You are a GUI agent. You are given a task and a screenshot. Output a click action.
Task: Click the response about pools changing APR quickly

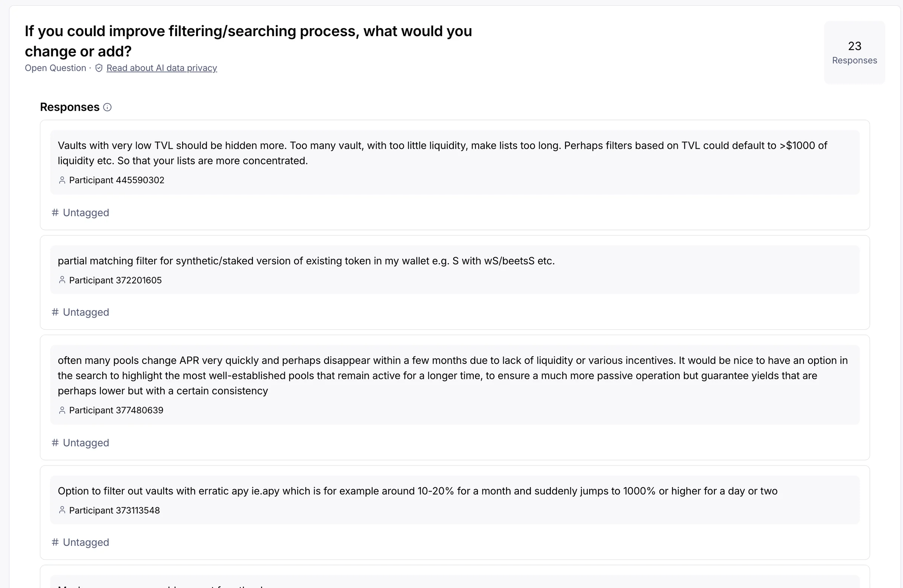click(x=453, y=376)
